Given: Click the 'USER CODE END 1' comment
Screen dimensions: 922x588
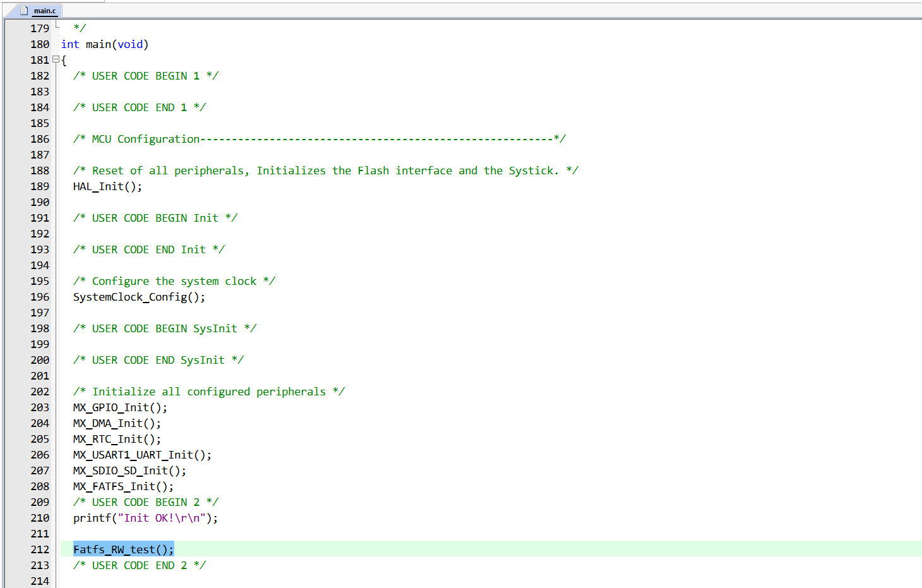Looking at the screenshot, I should [140, 107].
